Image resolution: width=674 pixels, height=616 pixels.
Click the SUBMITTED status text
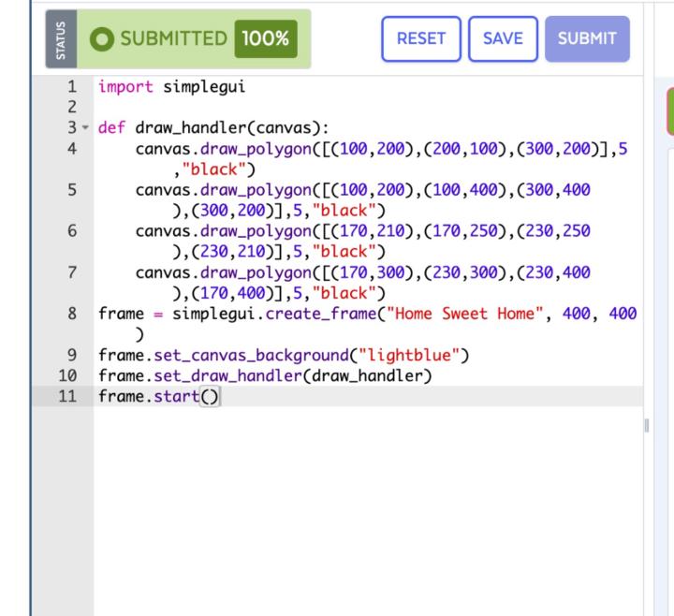pyautogui.click(x=168, y=38)
